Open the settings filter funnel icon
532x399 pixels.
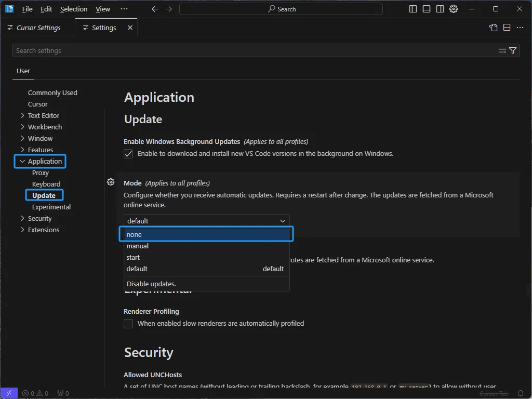(513, 50)
